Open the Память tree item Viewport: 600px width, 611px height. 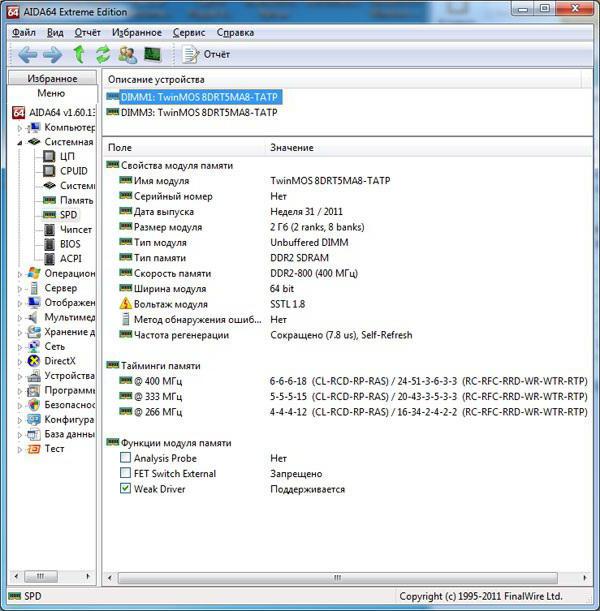(x=68, y=200)
